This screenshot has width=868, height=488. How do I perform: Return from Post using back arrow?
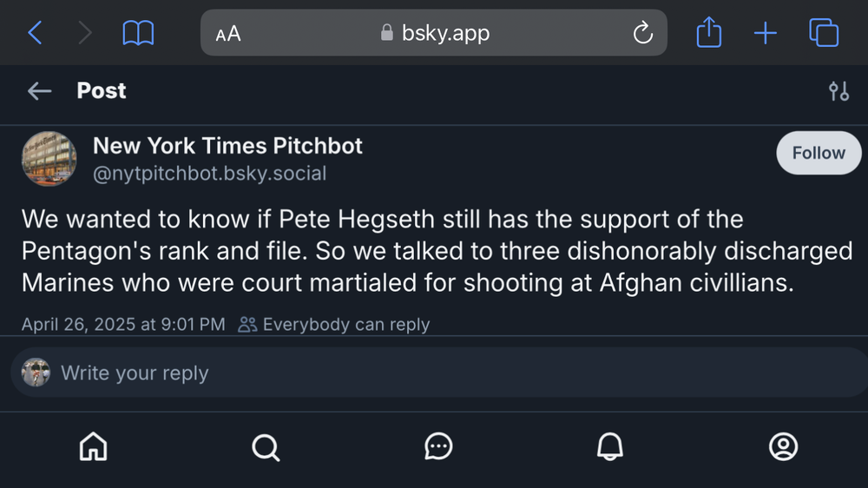pyautogui.click(x=39, y=91)
